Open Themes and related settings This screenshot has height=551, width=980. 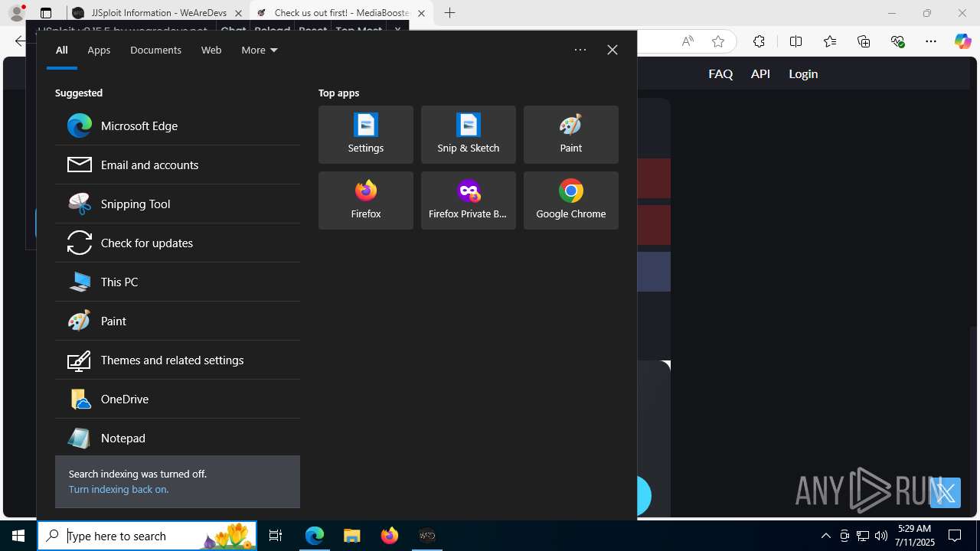click(177, 360)
